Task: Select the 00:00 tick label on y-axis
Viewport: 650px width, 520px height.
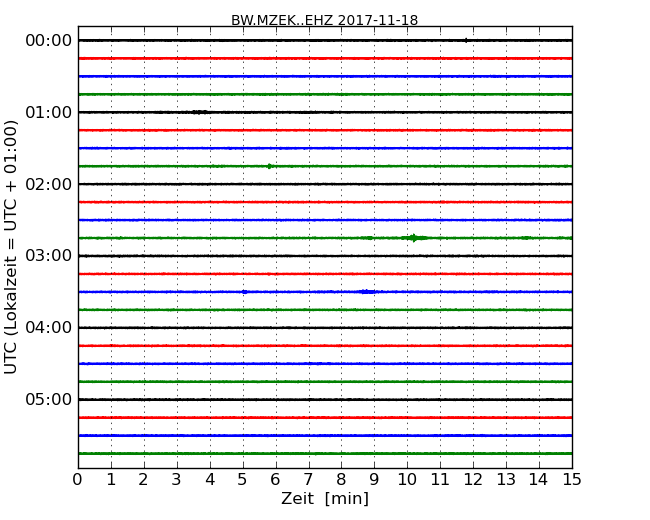Action: [48, 40]
